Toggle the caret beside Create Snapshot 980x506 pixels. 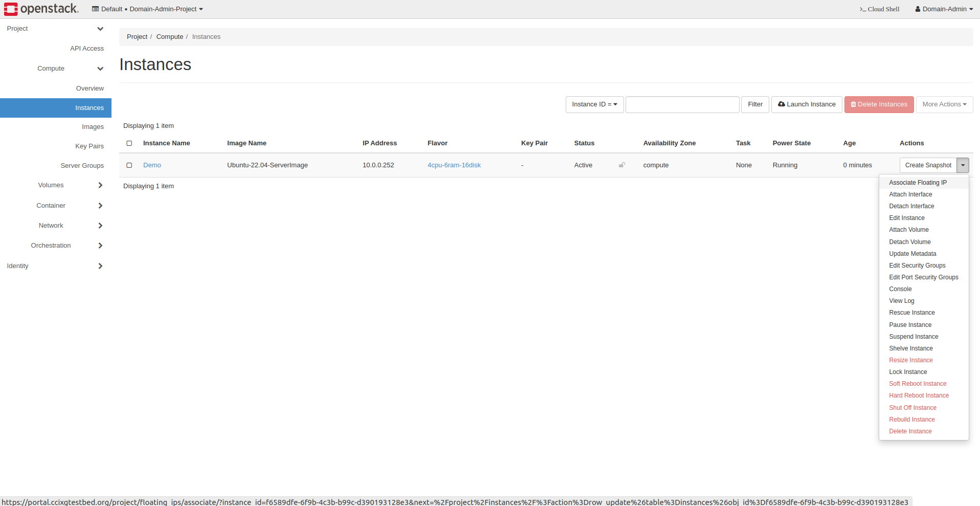(963, 165)
